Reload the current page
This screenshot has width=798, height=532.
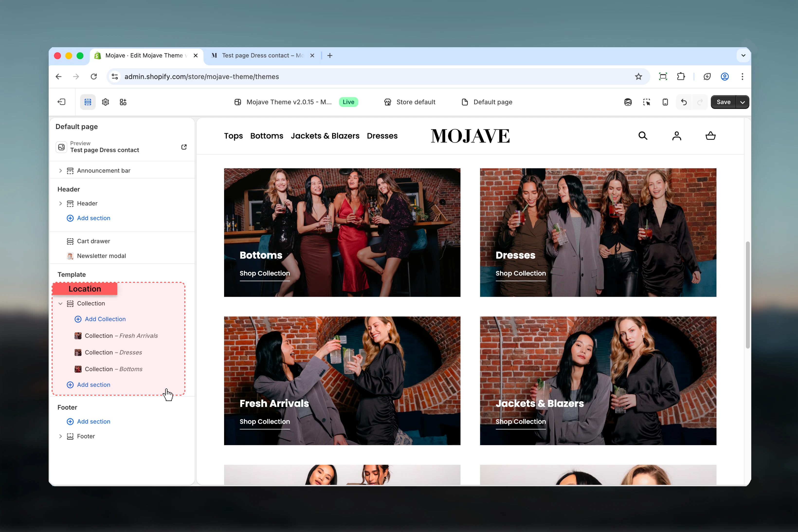(94, 76)
